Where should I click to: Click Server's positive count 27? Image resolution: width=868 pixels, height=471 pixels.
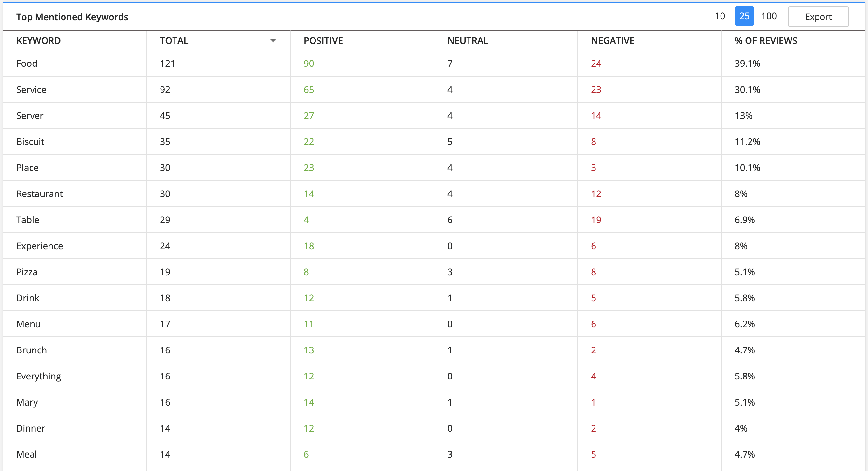point(309,116)
